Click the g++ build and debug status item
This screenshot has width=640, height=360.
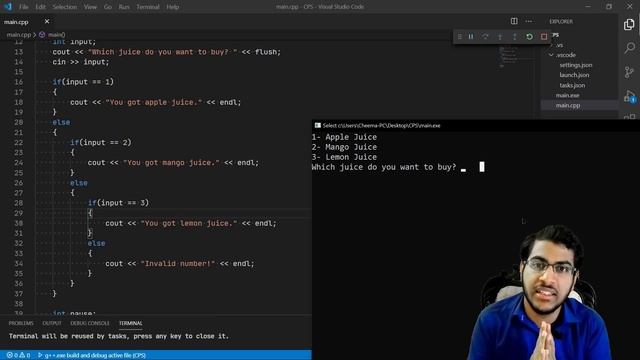click(92, 356)
